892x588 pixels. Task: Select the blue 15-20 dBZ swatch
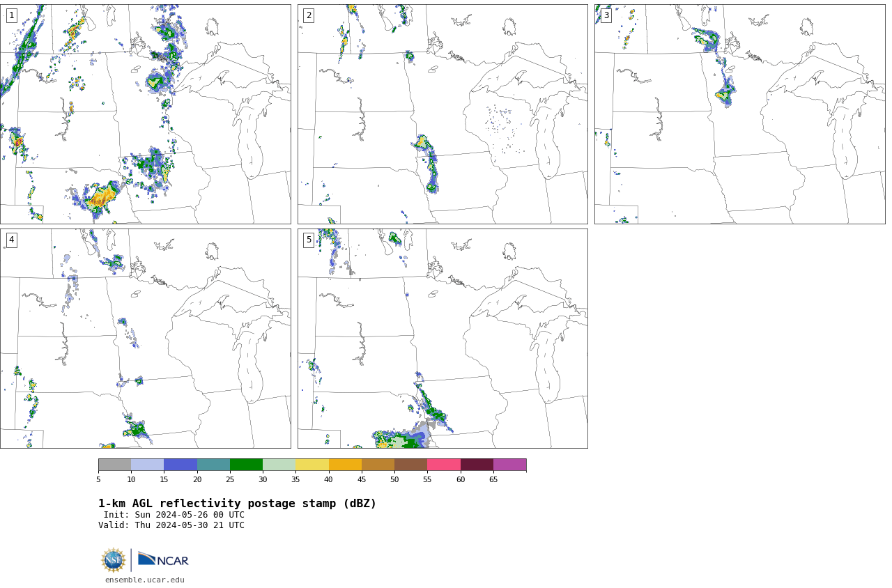coord(180,465)
